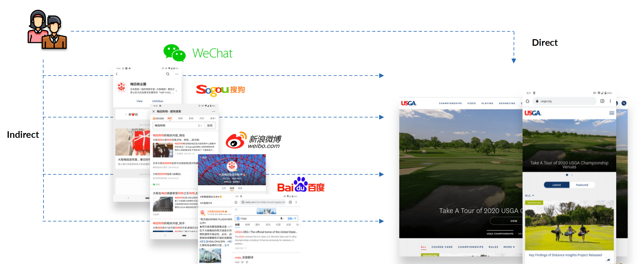Open the three-dot menu in Sogou screen
This screenshot has height=264, width=644.
coord(214,111)
